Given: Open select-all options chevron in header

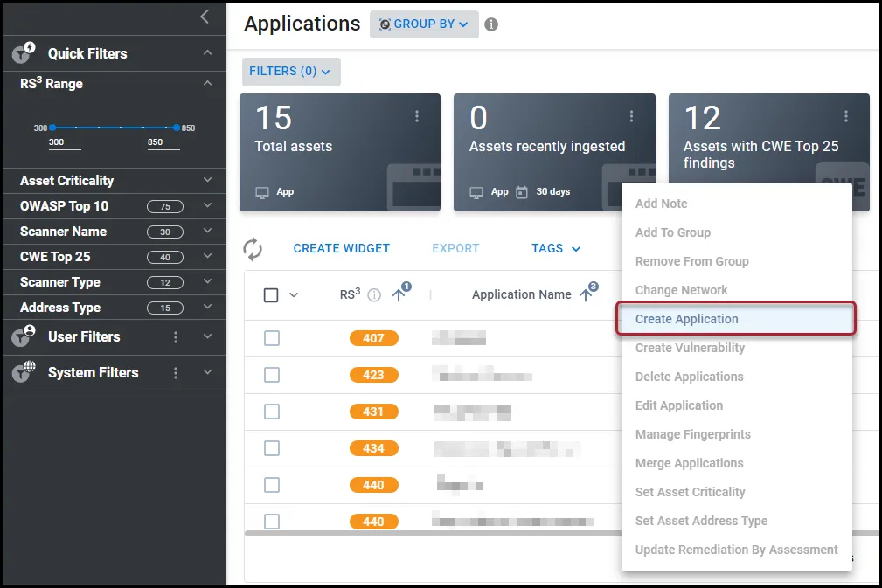Looking at the screenshot, I should point(294,294).
